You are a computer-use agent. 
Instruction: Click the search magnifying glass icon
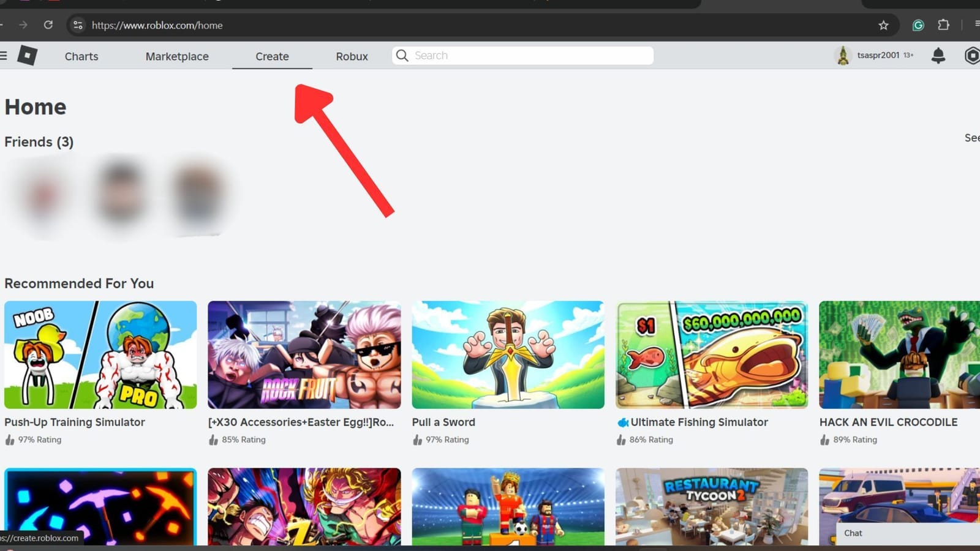(x=402, y=55)
